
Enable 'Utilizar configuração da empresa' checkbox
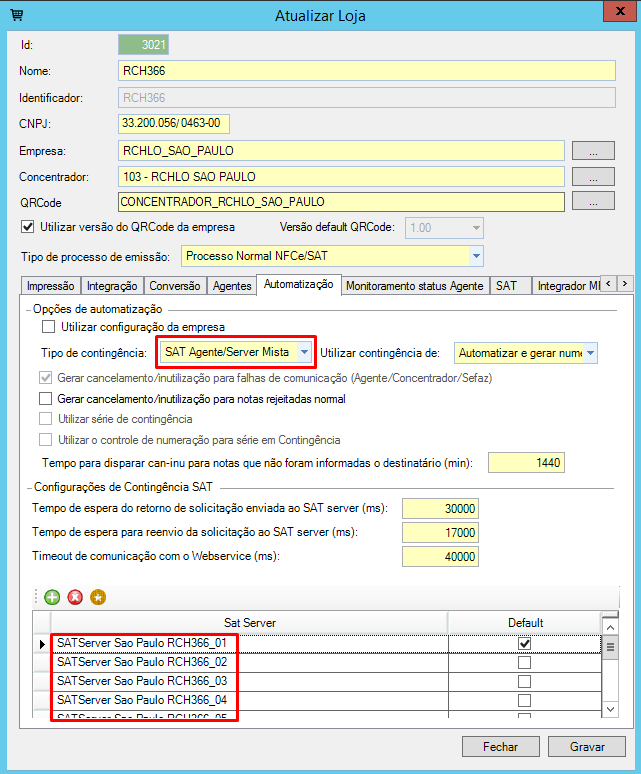click(48, 326)
